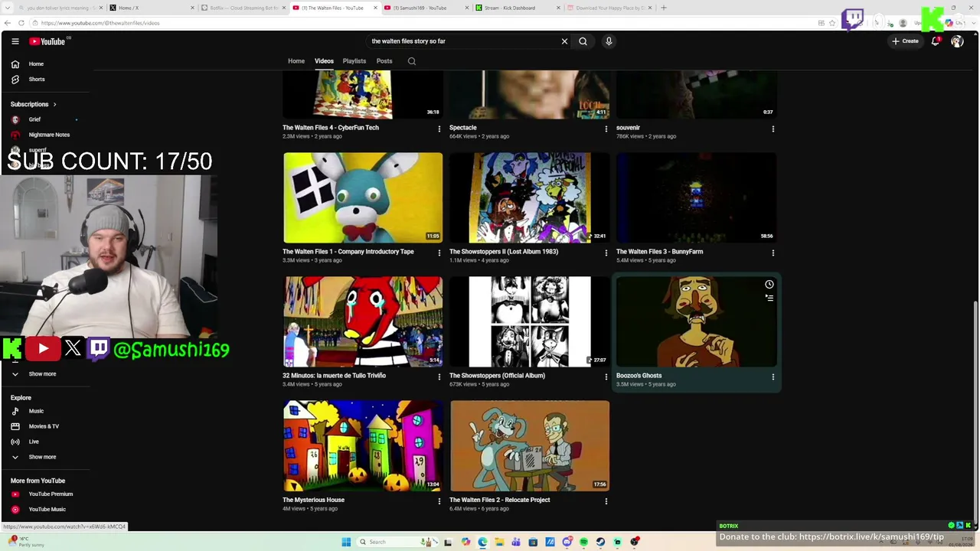Open options for Company Introductory Tape video
The width and height of the screenshot is (980, 551).
[x=439, y=253]
